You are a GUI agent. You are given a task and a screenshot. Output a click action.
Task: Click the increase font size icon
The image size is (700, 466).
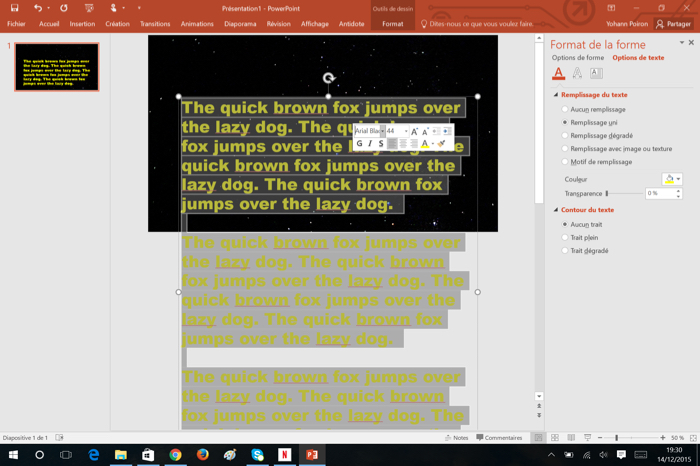(415, 131)
